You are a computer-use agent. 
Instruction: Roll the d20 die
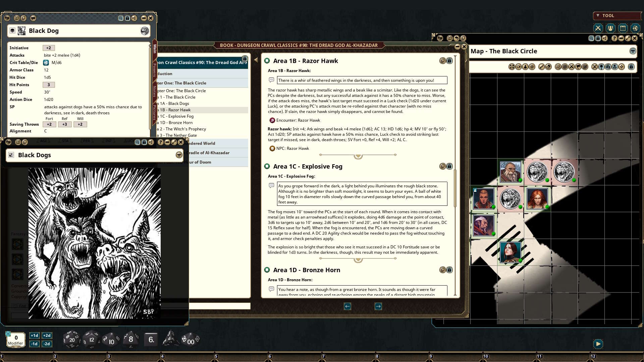pos(72,339)
